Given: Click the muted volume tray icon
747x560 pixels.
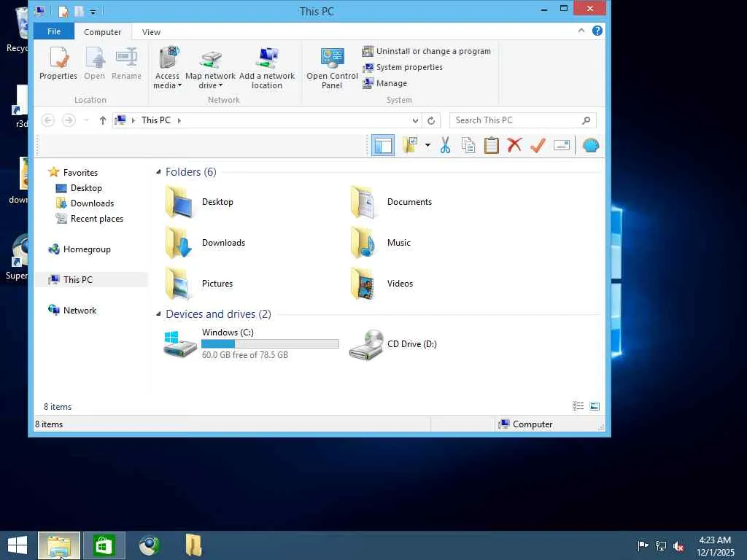Looking at the screenshot, I should point(678,546).
